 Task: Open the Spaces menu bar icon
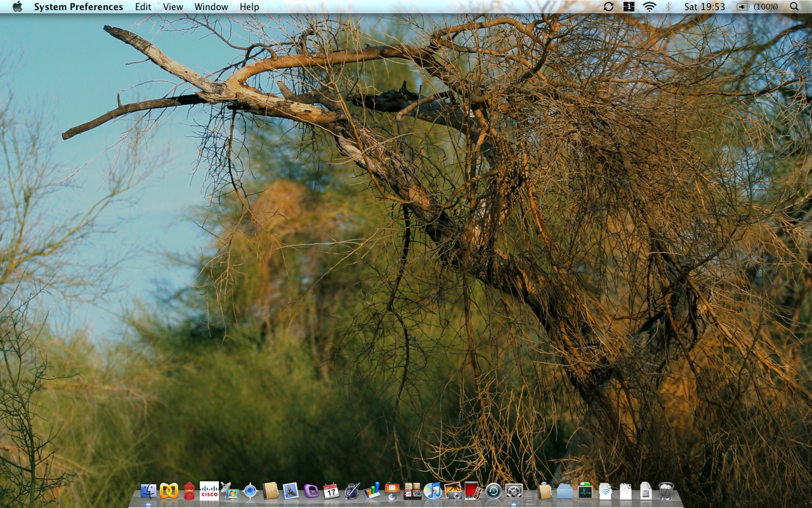[629, 7]
